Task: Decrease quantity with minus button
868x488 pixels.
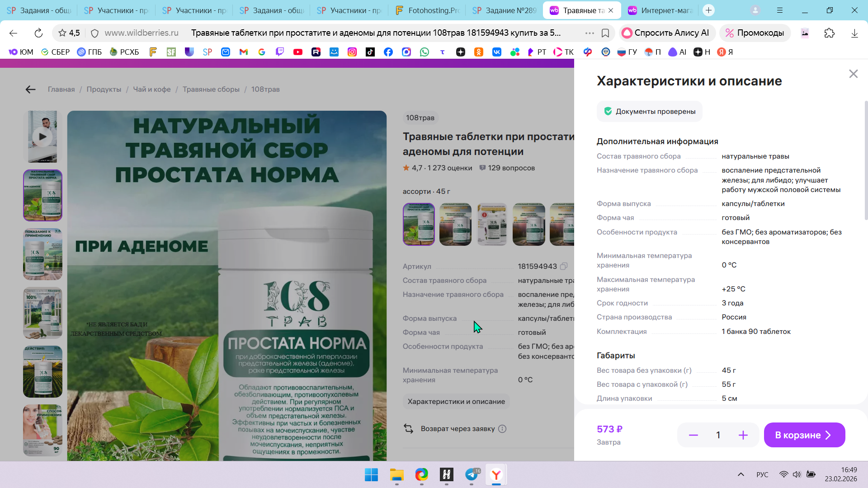Action: point(693,435)
